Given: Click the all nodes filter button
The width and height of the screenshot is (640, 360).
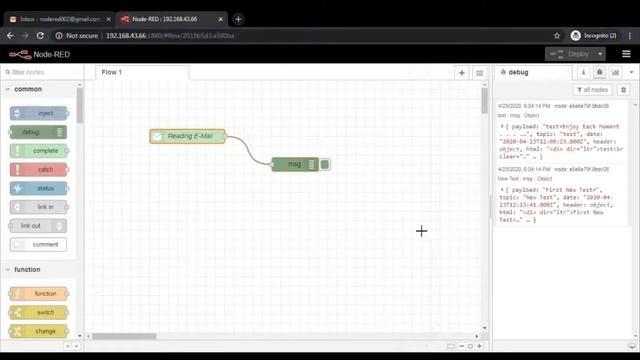Looking at the screenshot, I should click(x=592, y=90).
